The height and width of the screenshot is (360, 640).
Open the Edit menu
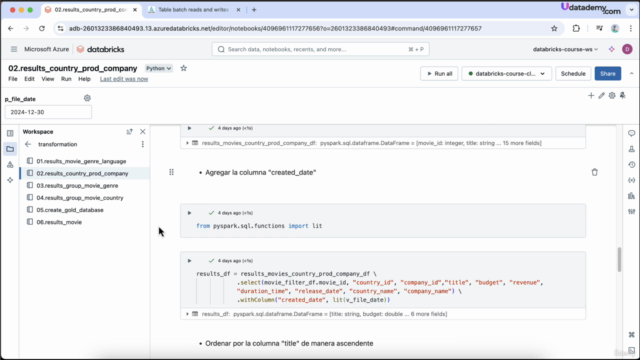29,79
